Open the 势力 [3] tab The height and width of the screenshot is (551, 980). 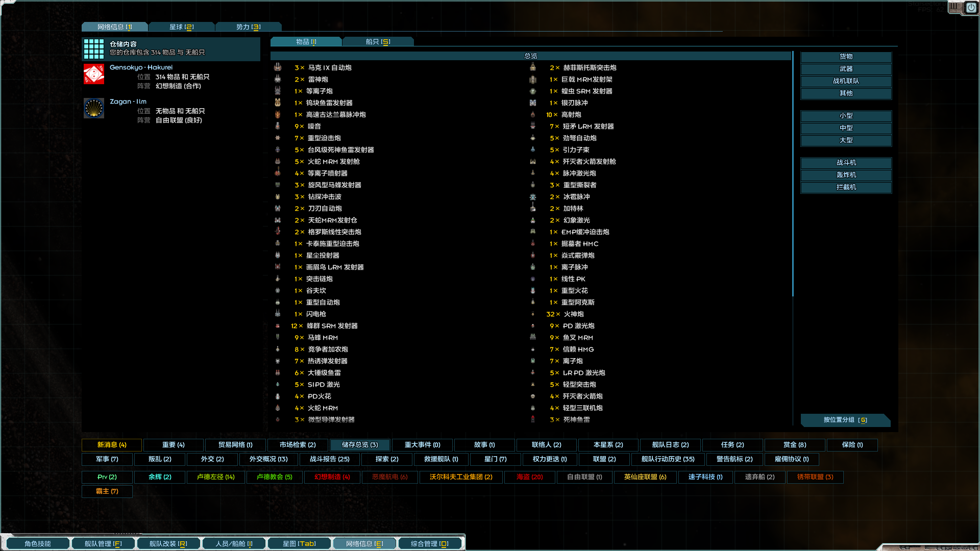point(249,26)
